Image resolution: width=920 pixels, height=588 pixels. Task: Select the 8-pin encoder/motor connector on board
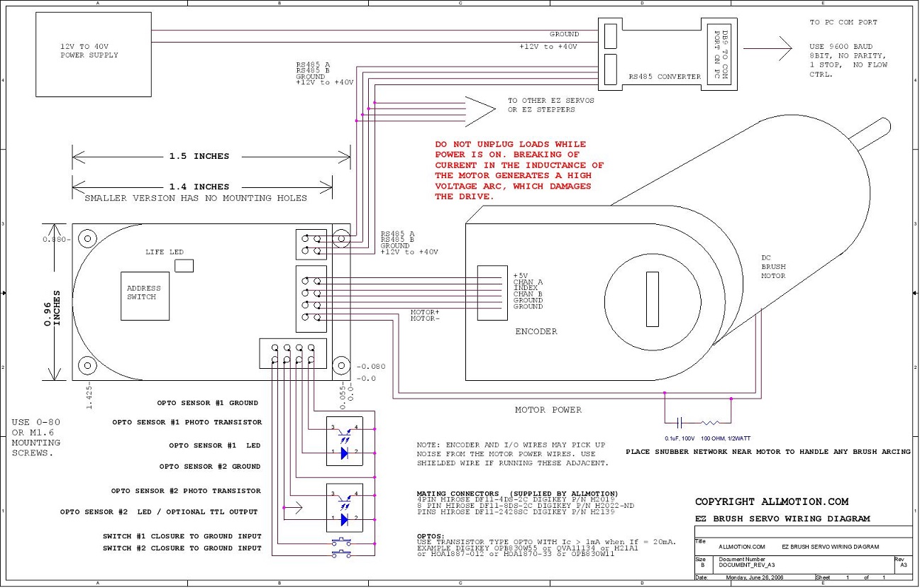[311, 299]
